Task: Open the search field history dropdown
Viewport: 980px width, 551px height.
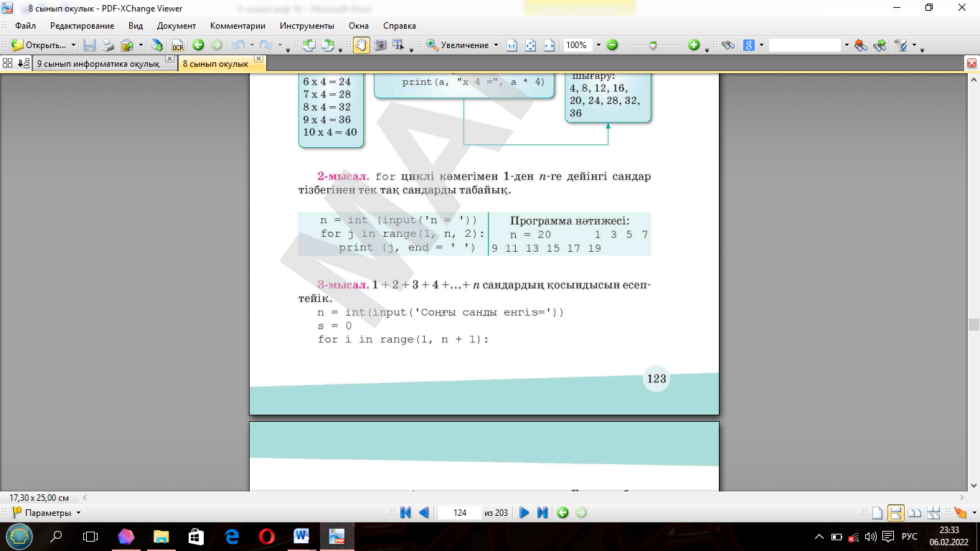Action: [x=847, y=45]
